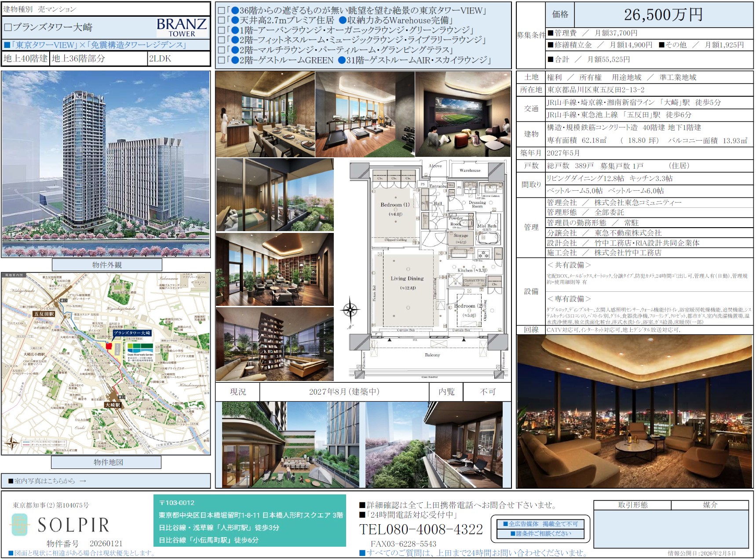Viewport: 756px width, 559px height.
Task: Click the 諸条件ご相談ください button
Action: click(x=540, y=534)
